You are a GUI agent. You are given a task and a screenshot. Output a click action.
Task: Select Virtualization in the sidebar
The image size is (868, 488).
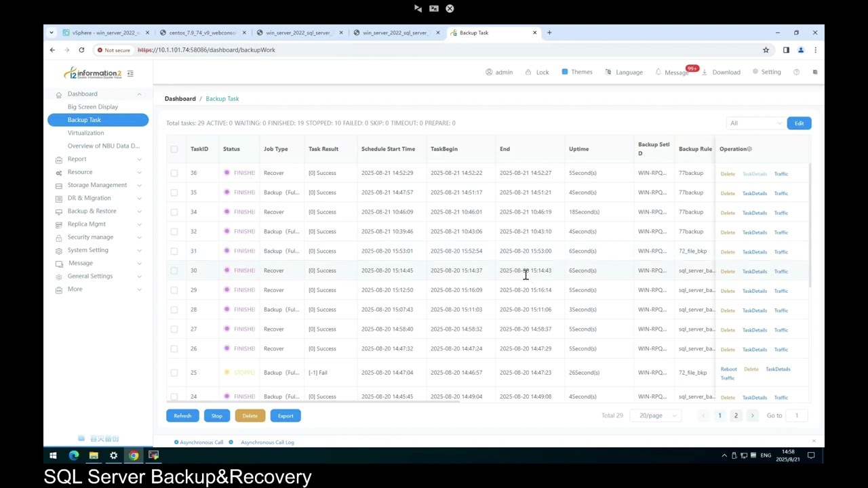(85, 133)
